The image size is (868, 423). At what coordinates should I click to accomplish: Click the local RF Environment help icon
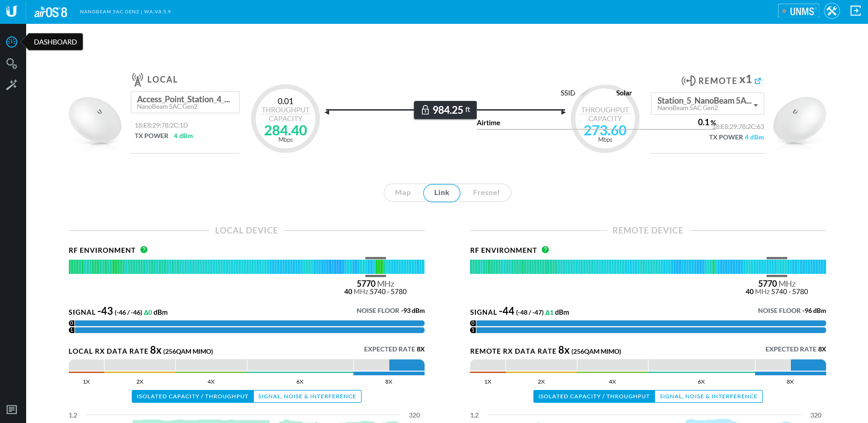click(x=144, y=250)
